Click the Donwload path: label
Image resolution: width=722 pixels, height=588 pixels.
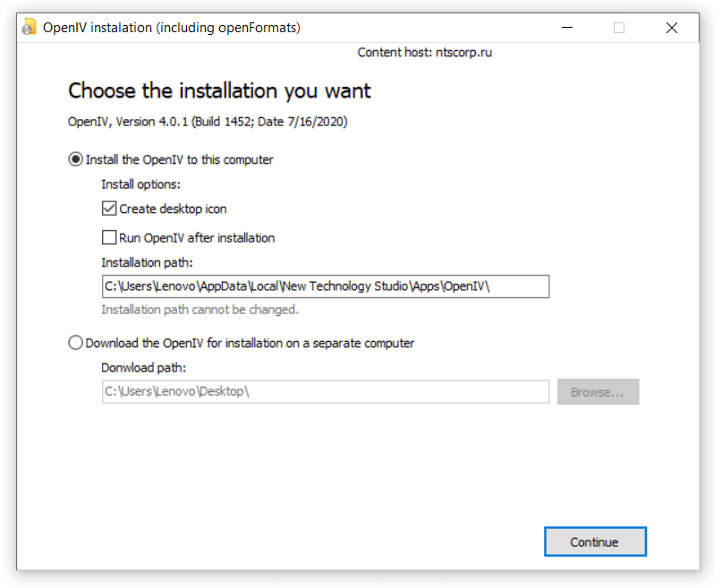pyautogui.click(x=144, y=368)
